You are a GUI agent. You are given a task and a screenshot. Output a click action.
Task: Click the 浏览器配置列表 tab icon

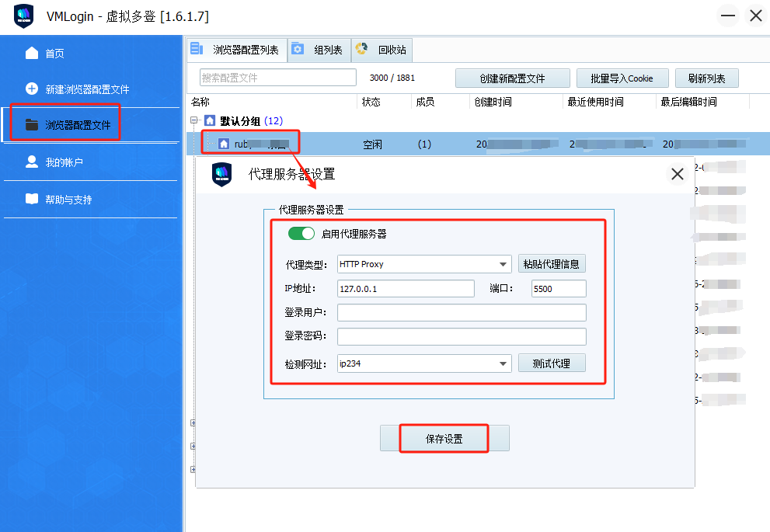[x=197, y=49]
